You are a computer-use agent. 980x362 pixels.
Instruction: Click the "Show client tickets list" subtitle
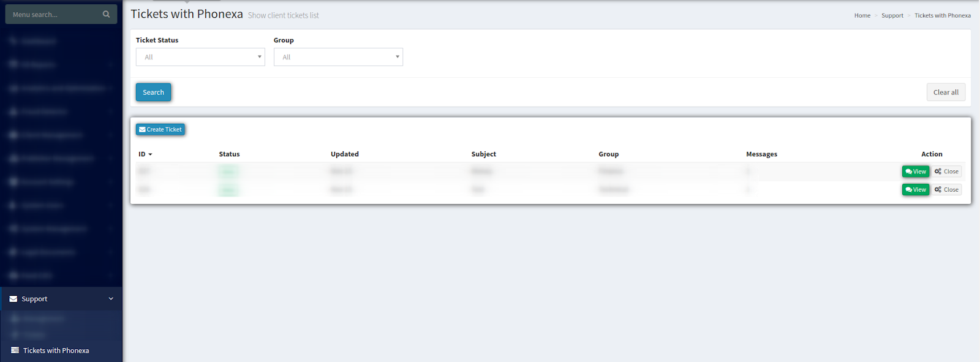(284, 15)
